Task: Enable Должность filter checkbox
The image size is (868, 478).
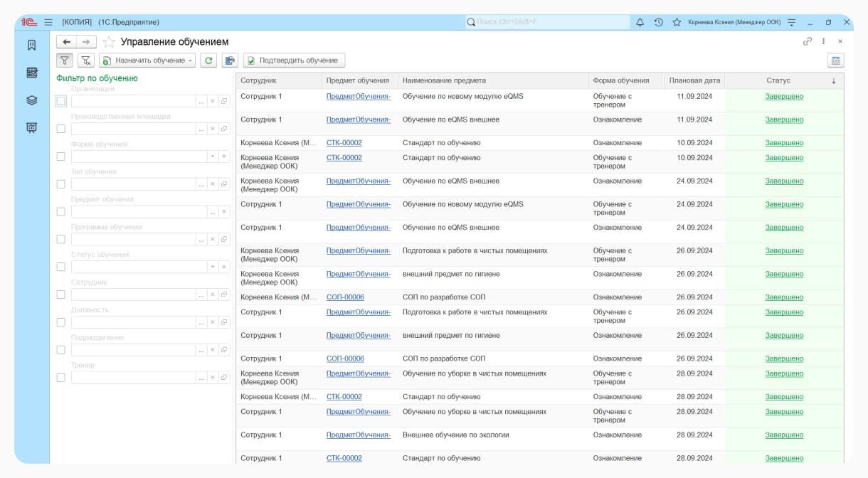Action: pyautogui.click(x=60, y=322)
